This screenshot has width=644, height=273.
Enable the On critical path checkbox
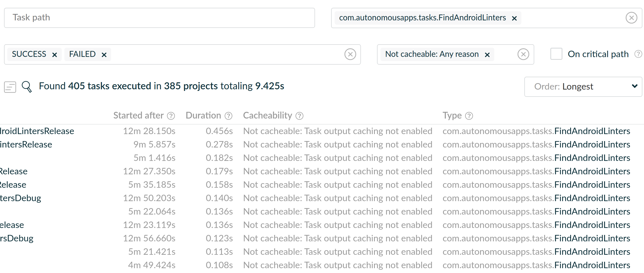[556, 54]
